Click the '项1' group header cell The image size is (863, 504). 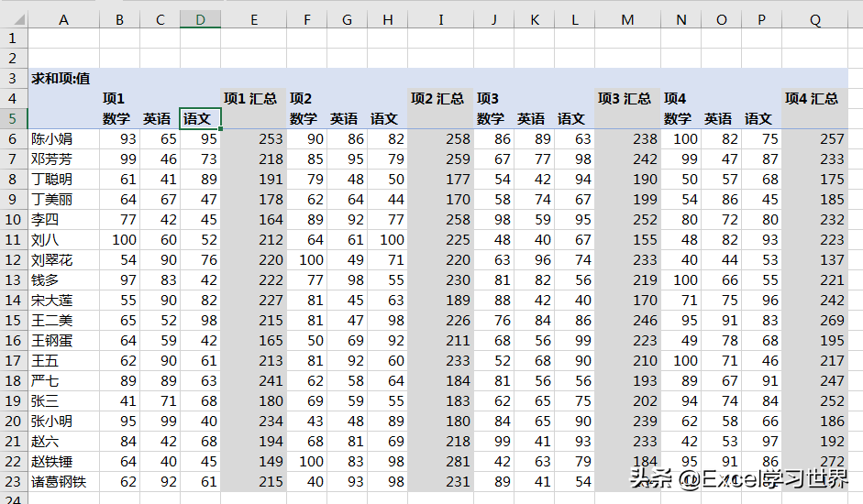(x=120, y=98)
